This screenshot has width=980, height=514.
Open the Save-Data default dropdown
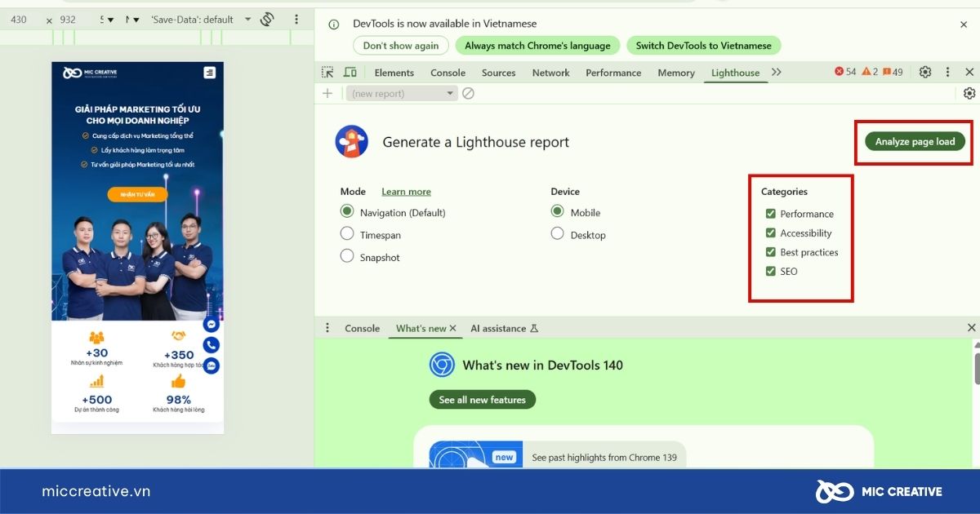tap(201, 19)
